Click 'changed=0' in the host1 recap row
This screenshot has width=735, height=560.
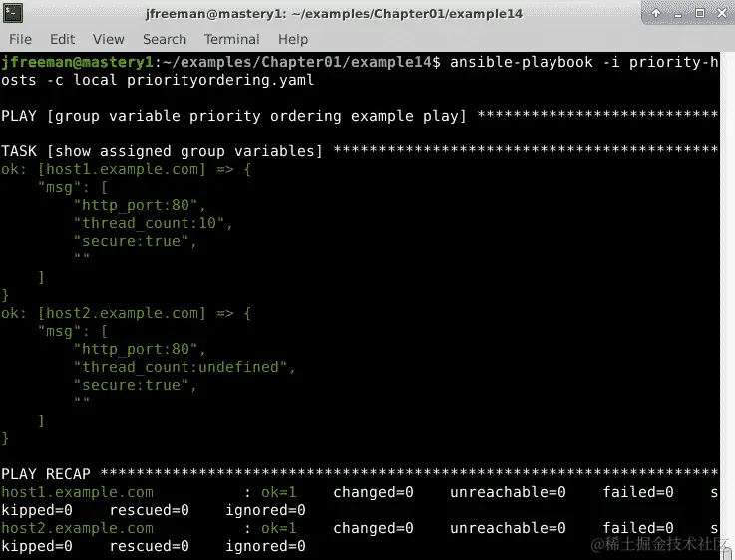pyautogui.click(x=373, y=492)
